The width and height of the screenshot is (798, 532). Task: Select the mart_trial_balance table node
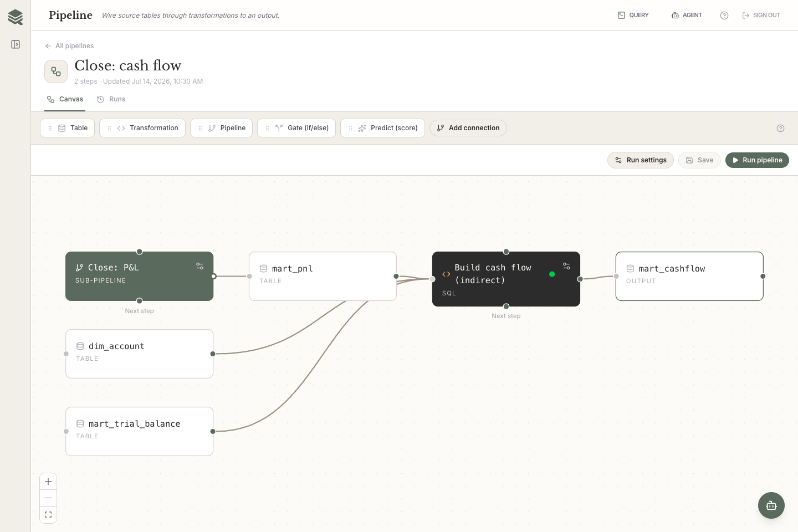point(139,432)
